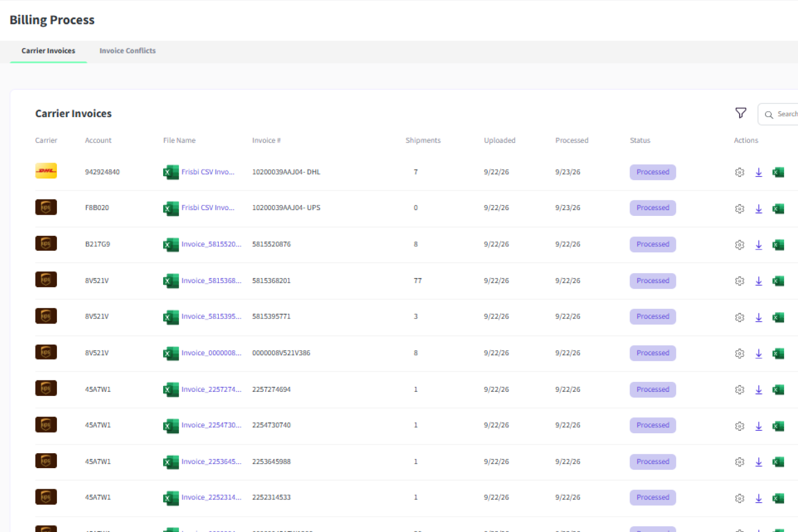Click the settings gear for invoice 10200039AAJ04- DHL
The width and height of the screenshot is (798, 532).
pyautogui.click(x=740, y=172)
